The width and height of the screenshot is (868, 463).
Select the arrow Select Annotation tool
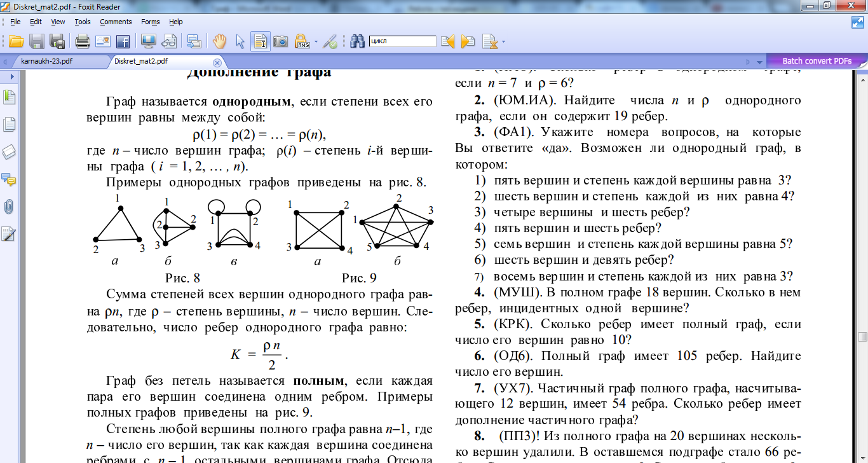pyautogui.click(x=240, y=41)
